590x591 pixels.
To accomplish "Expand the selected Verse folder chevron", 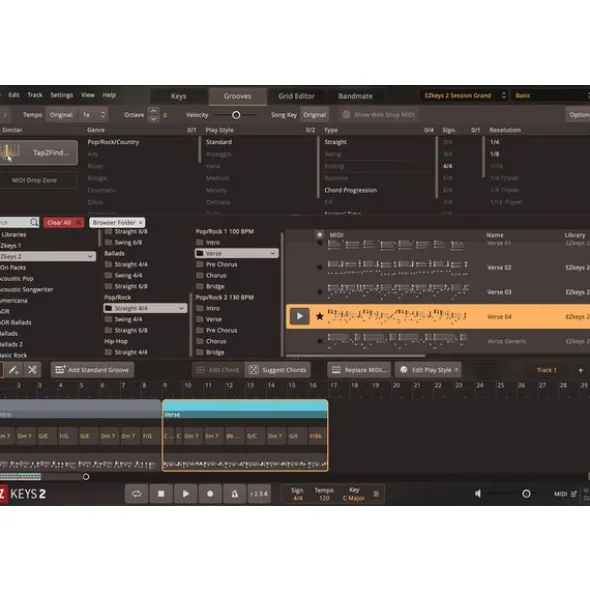I will point(272,253).
